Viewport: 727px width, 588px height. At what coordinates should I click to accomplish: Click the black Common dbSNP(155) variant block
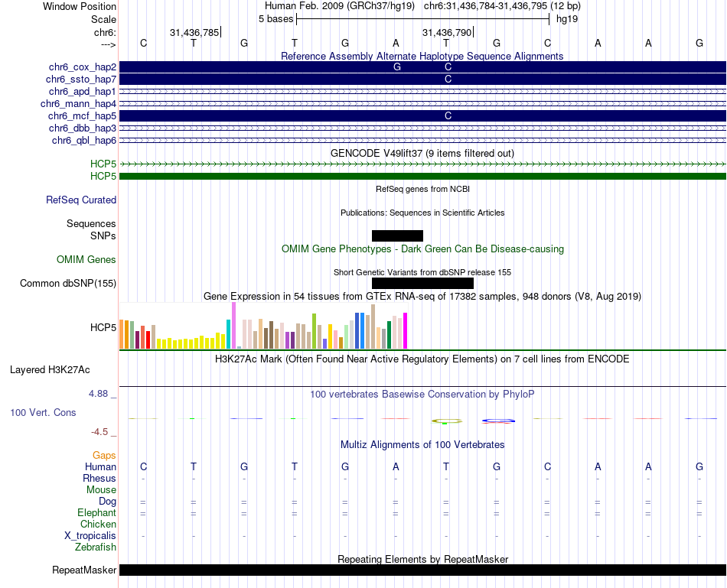coord(423,283)
